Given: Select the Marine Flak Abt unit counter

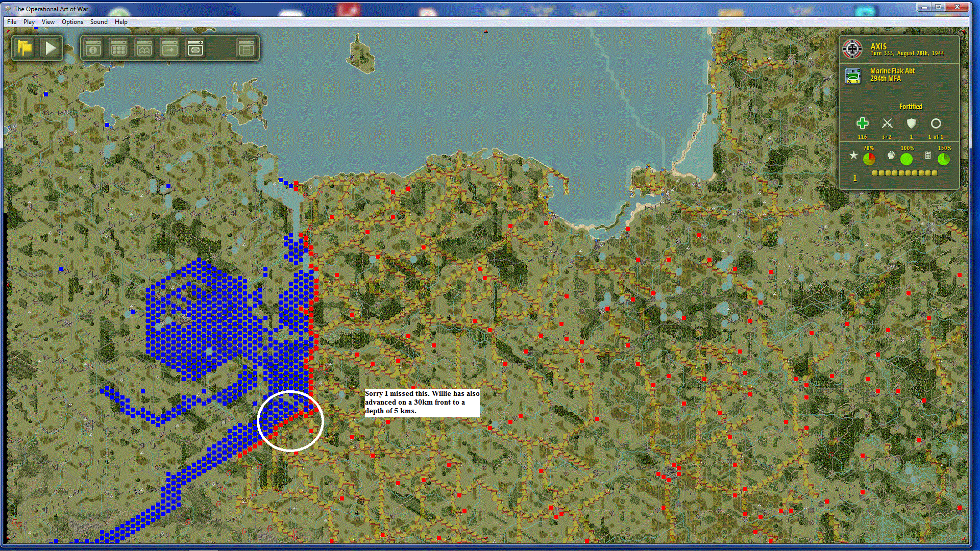Looking at the screenshot, I should coord(853,76).
